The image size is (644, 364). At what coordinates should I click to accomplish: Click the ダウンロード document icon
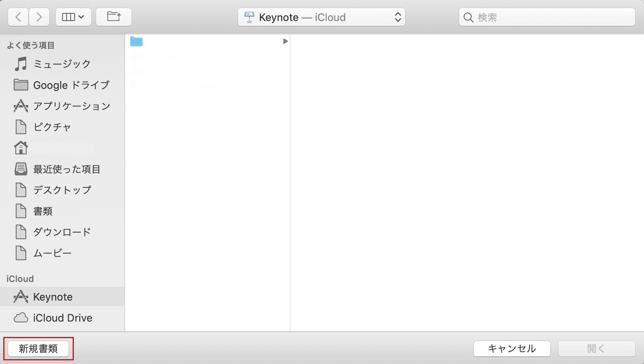pyautogui.click(x=21, y=232)
